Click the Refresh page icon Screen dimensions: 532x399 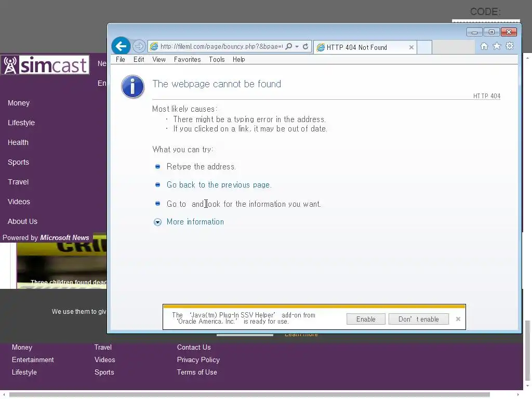(x=305, y=46)
